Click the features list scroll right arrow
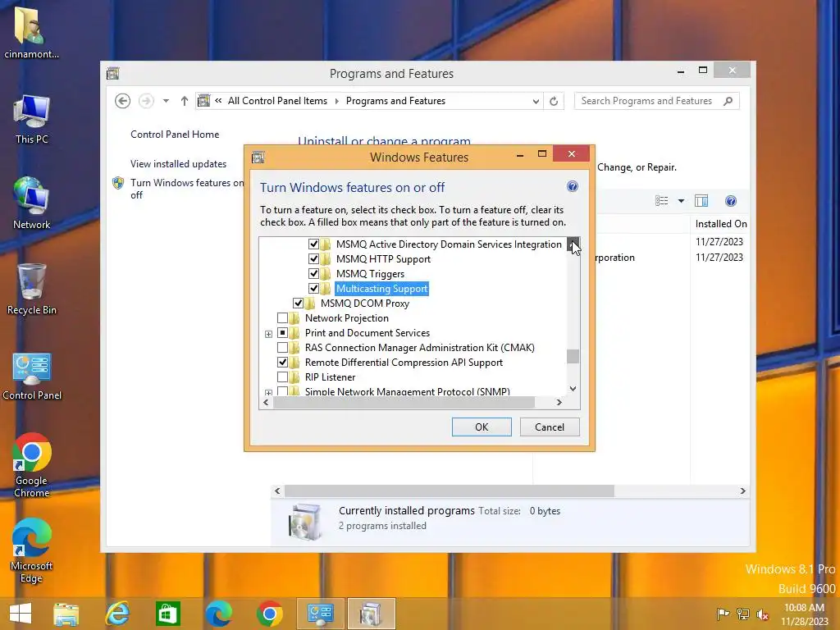 coord(559,402)
